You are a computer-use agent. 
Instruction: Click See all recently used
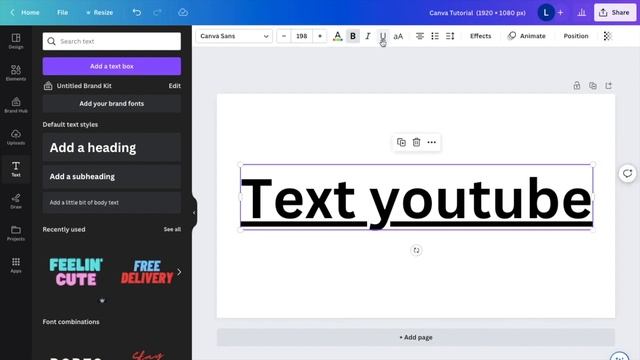(172, 229)
